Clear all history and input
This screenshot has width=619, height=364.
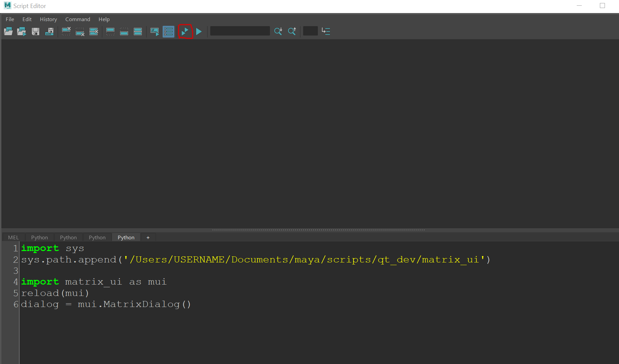coord(94,32)
